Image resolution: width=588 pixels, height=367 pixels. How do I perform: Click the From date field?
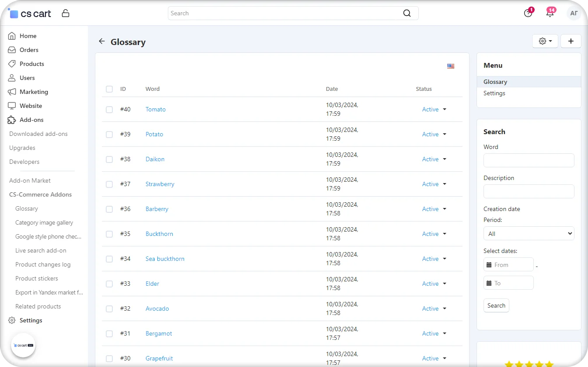(512, 265)
